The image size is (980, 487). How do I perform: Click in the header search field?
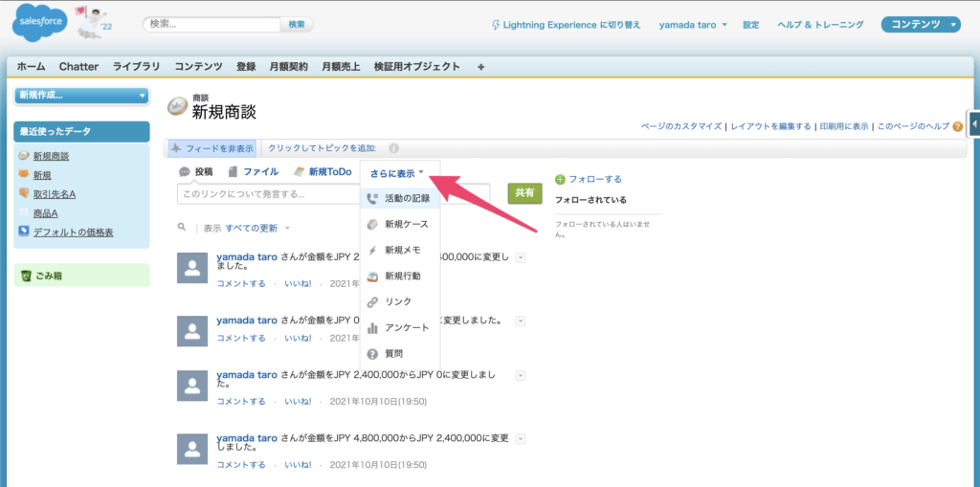[212, 24]
